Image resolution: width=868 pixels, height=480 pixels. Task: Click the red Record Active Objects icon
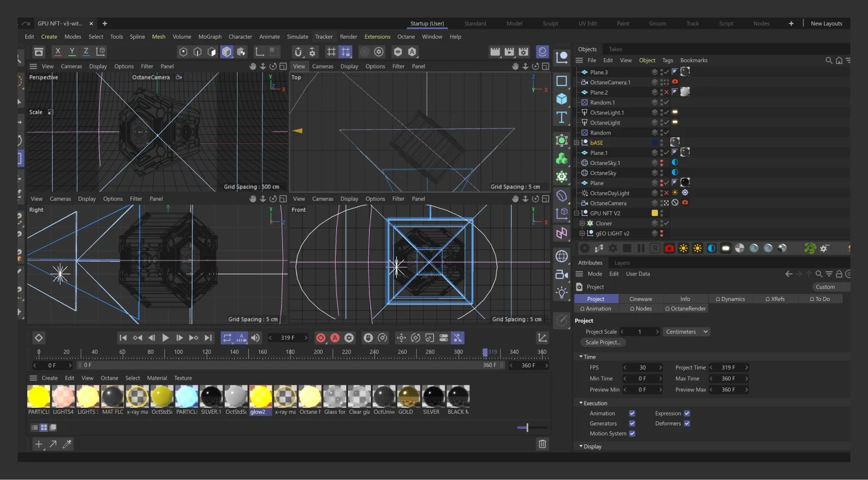click(320, 338)
